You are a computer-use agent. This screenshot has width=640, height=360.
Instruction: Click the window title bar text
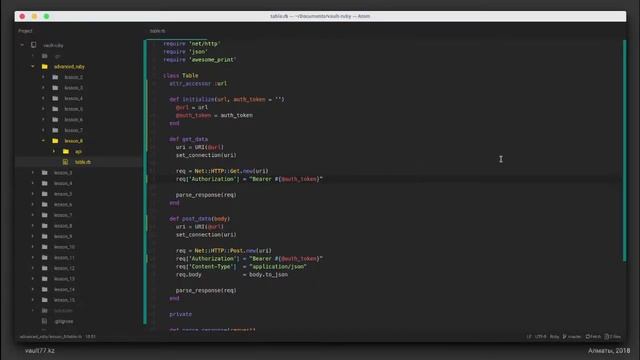[x=320, y=16]
